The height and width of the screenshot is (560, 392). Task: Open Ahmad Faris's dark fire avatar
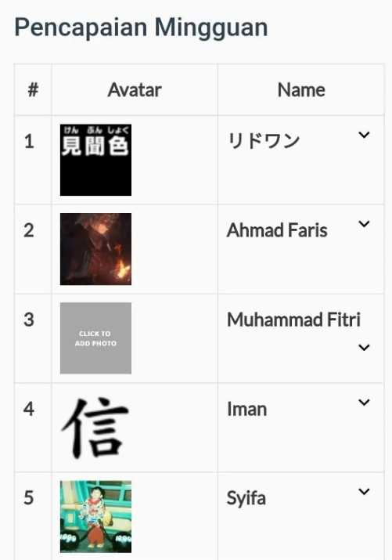pos(95,249)
